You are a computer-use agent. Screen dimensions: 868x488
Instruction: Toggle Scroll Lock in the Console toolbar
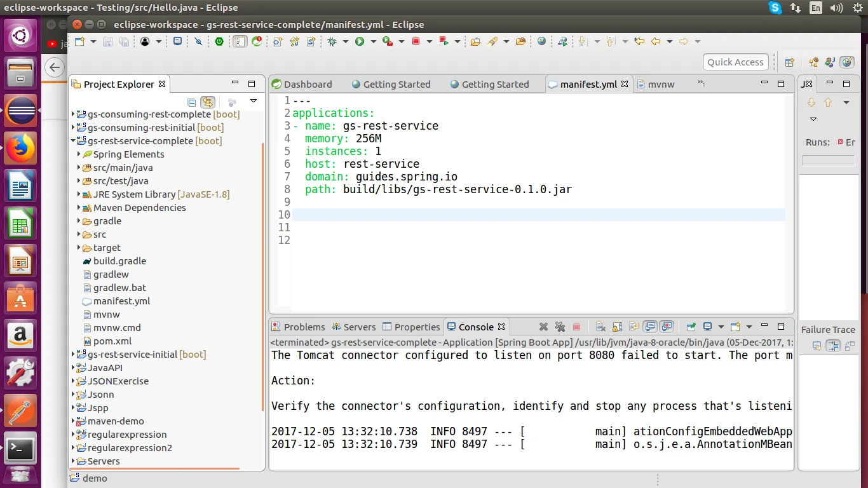point(617,327)
